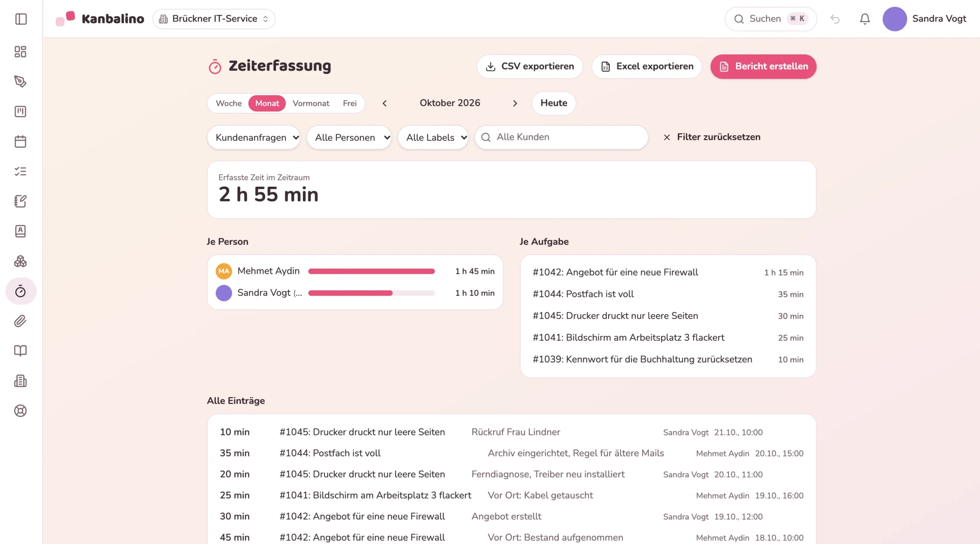Viewport: 980px width, 544px height.
Task: Select the Monat period tab
Action: click(x=267, y=103)
